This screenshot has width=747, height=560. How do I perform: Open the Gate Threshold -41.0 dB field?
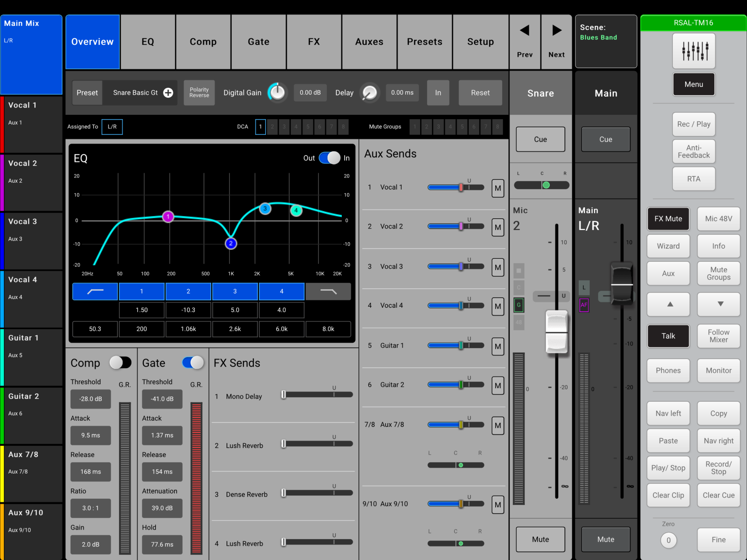click(162, 399)
